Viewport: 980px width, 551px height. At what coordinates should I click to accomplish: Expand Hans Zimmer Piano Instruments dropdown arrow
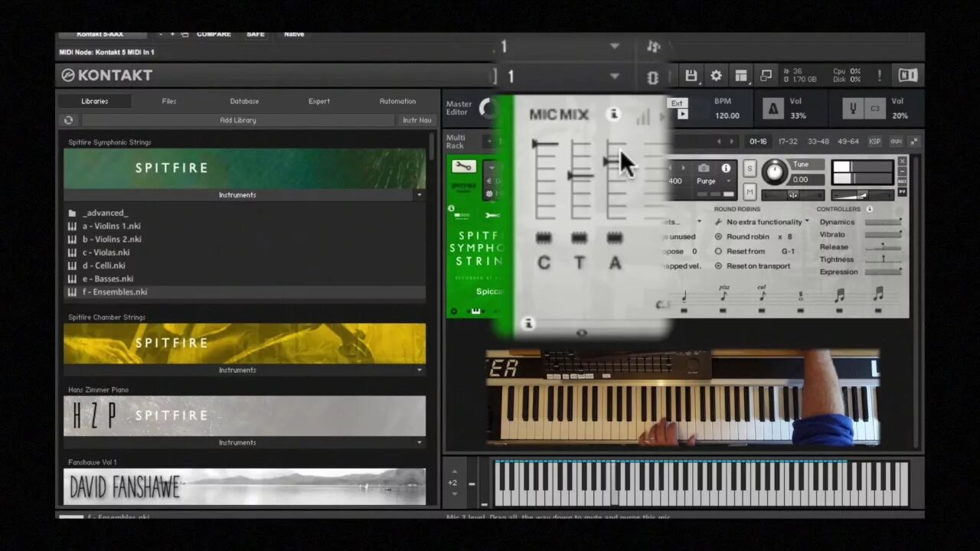point(419,442)
